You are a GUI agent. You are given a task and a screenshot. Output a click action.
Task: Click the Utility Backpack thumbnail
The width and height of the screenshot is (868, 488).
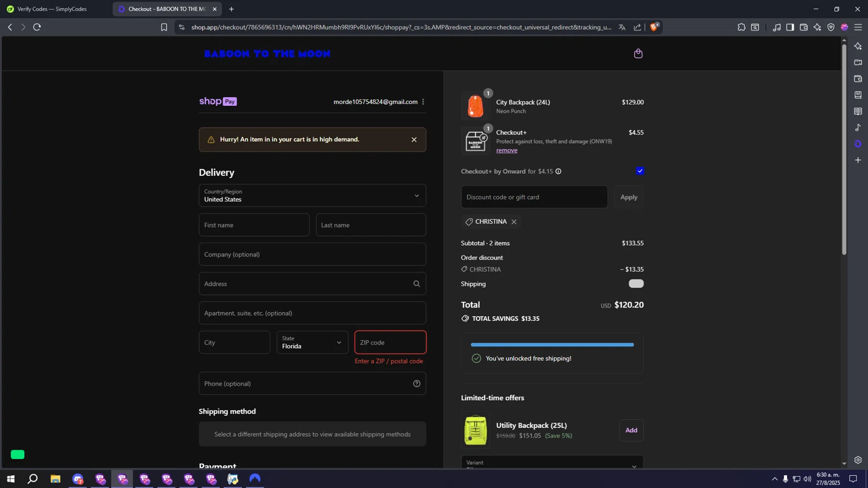pos(475,430)
